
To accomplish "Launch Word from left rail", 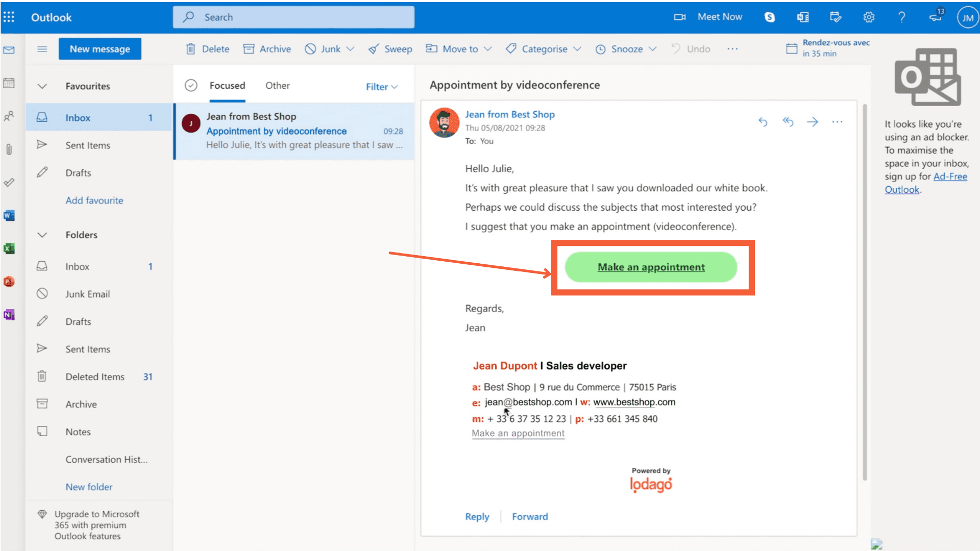I will pos(9,215).
